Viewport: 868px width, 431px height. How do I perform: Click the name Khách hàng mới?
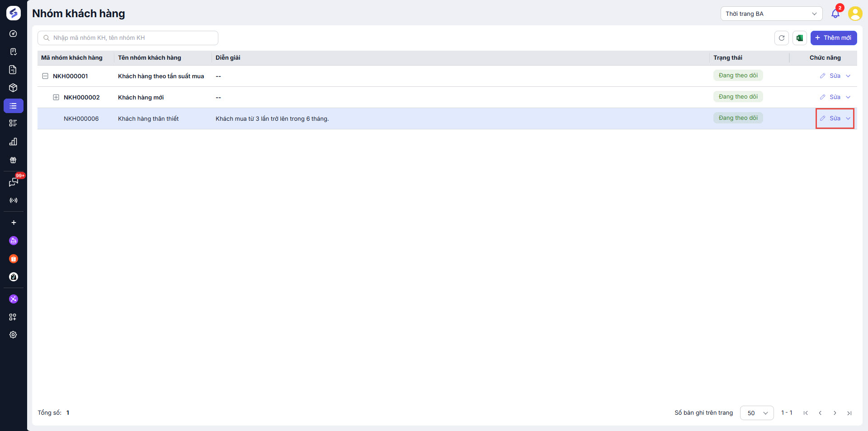[x=141, y=97]
